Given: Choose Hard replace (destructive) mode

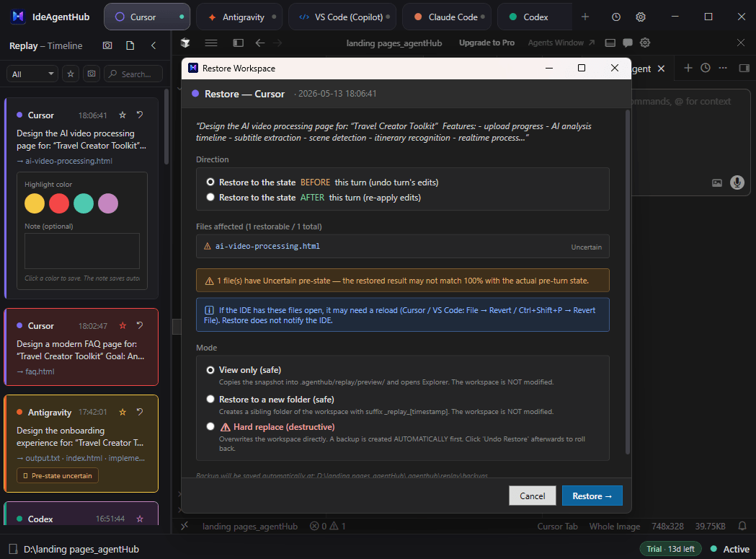Looking at the screenshot, I should click(210, 426).
